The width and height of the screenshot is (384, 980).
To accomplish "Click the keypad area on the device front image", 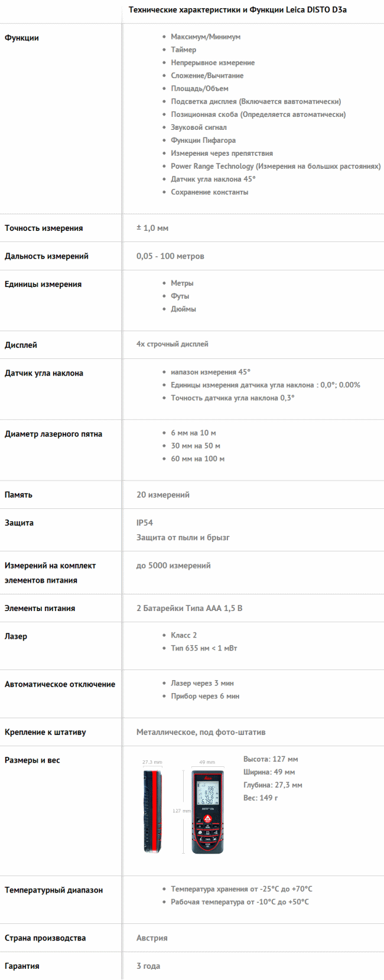I will (207, 835).
